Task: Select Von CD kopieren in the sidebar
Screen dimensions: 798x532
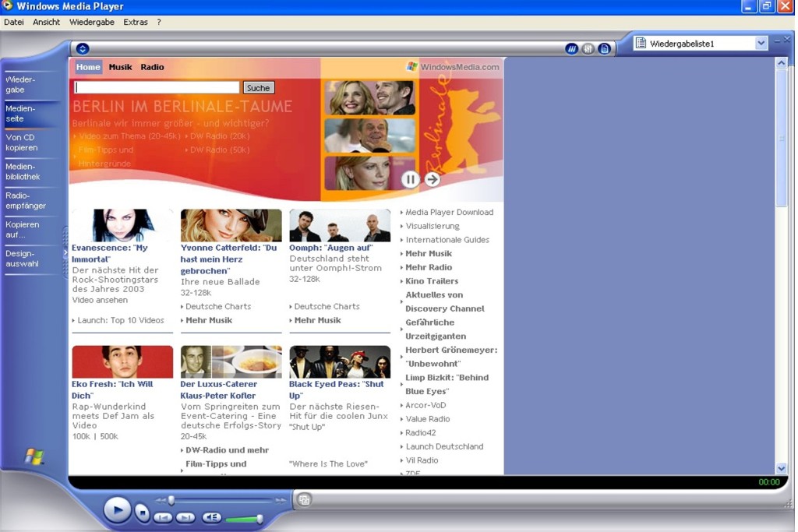Action: tap(31, 143)
